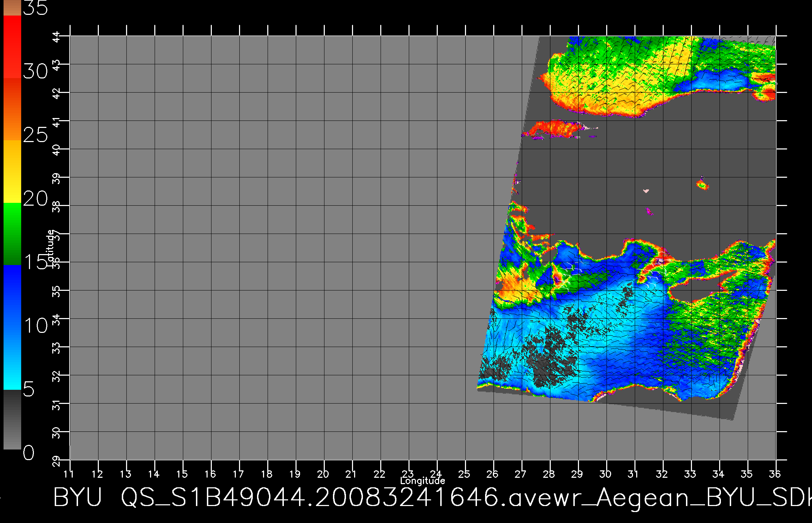This screenshot has width=812, height=523.
Task: Click latitude tick label 40
Action: [x=57, y=150]
